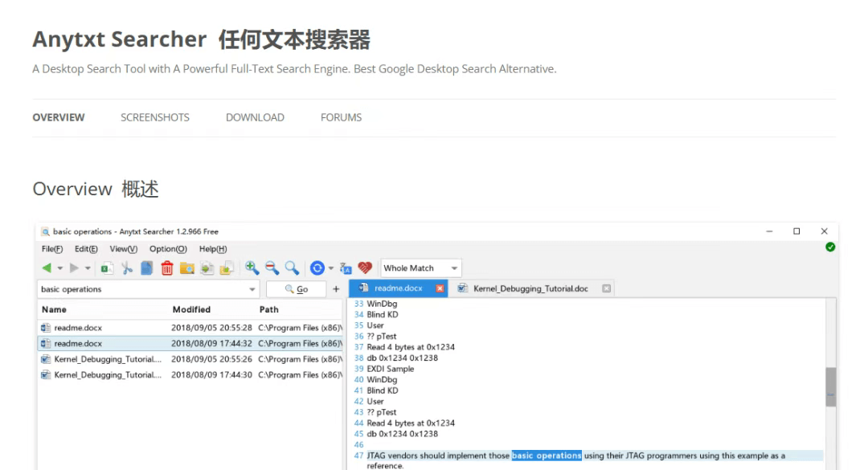
Task: Click preview line 36 ?? pTest
Action: pyautogui.click(x=382, y=337)
